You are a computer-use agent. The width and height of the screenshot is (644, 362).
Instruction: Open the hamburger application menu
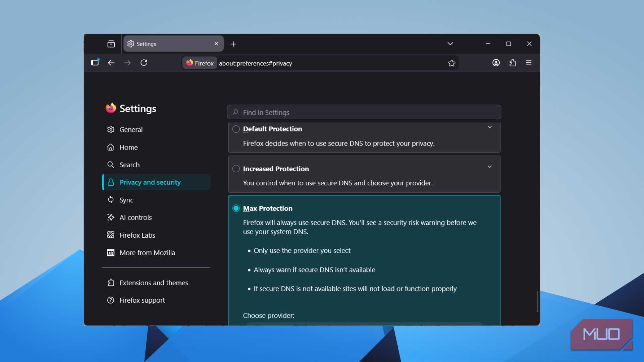pyautogui.click(x=529, y=63)
